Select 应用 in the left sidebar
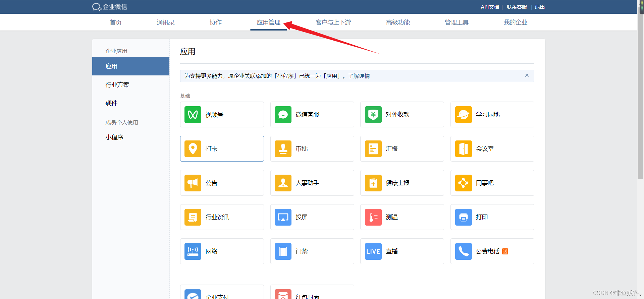 pyautogui.click(x=131, y=66)
